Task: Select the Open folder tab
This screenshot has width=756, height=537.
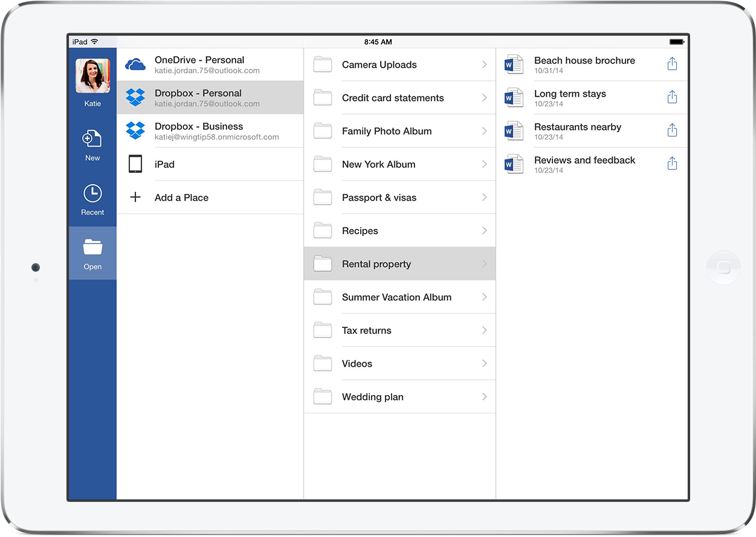Action: point(92,253)
